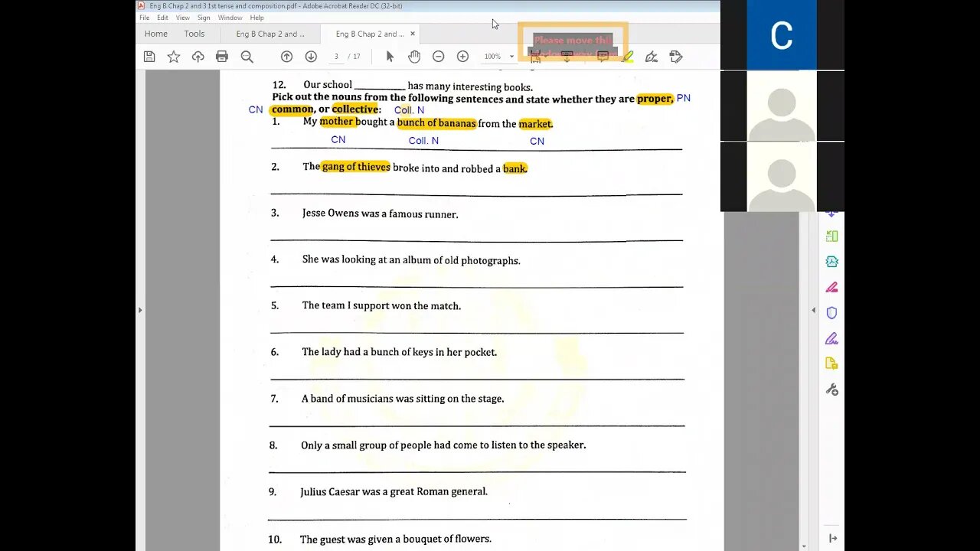Switch to first Eng B Chap 2 document tab
The width and height of the screenshot is (980, 551).
point(270,34)
